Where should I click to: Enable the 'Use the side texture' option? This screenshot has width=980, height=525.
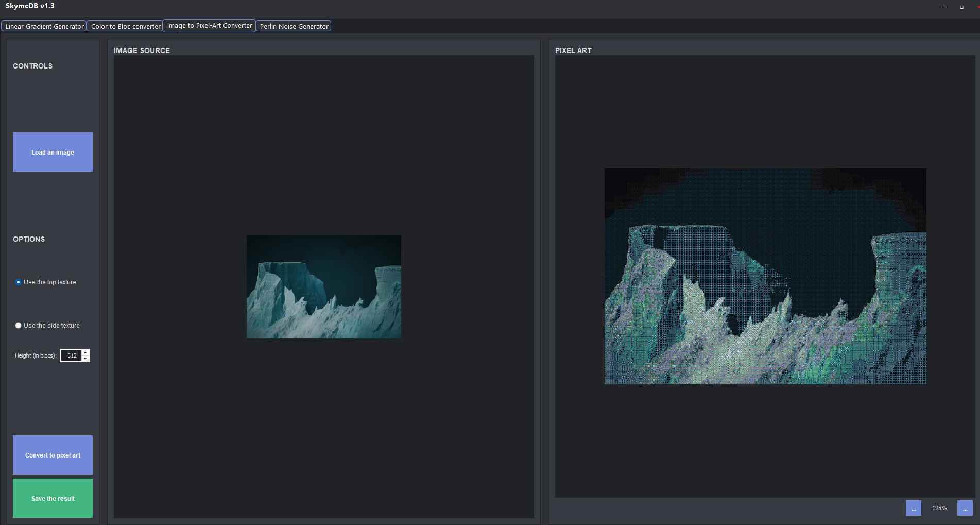[x=19, y=326]
